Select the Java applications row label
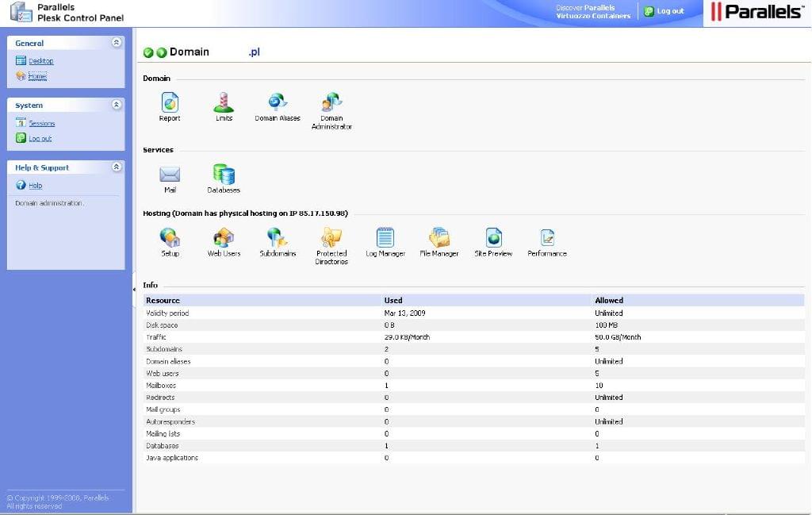Image resolution: width=812 pixels, height=515 pixels. [172, 458]
